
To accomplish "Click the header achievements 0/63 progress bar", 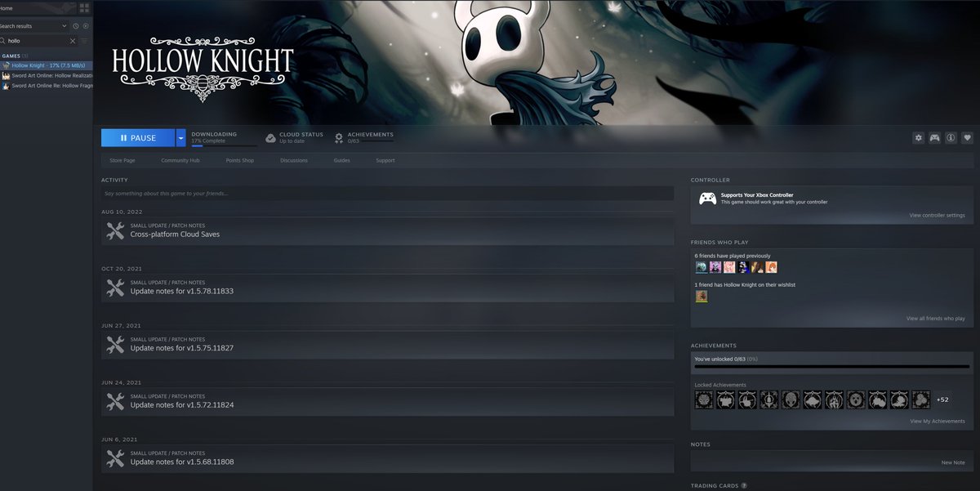I will 377,141.
